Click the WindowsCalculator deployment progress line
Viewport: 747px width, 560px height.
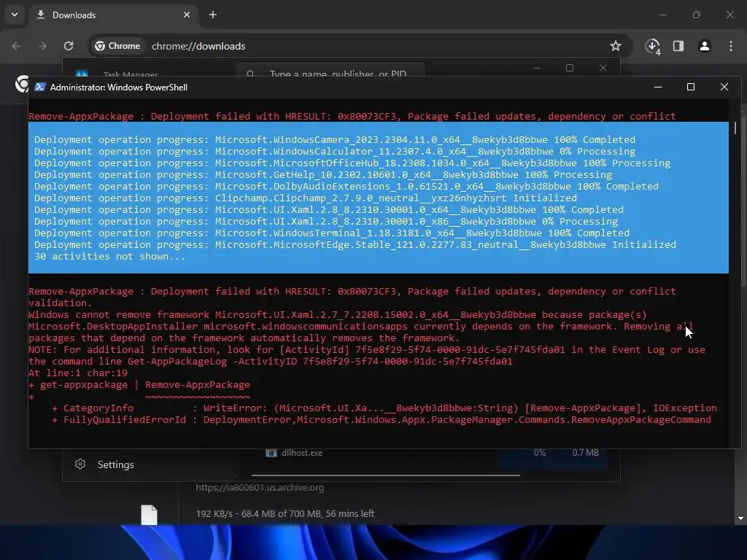(334, 152)
